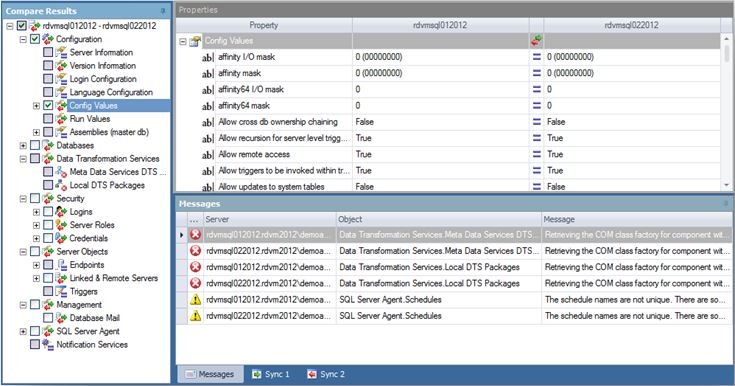Click the Logins users icon
Screen dimensions: 735x386
(x=61, y=212)
